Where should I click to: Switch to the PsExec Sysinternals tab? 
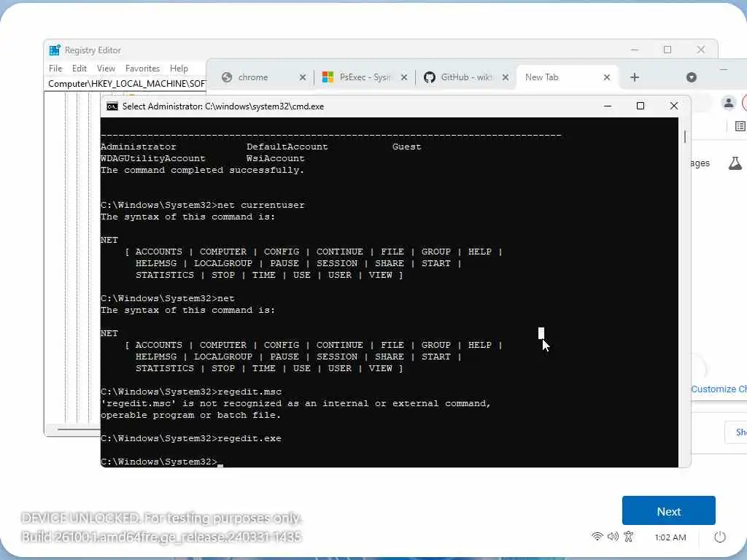pyautogui.click(x=365, y=77)
